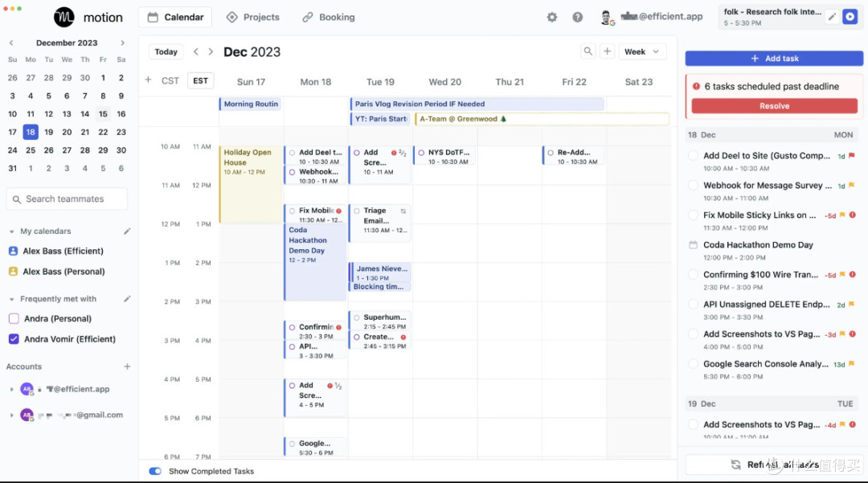The image size is (868, 483).
Task: Expand the efficient.app account entry
Action: coord(11,390)
